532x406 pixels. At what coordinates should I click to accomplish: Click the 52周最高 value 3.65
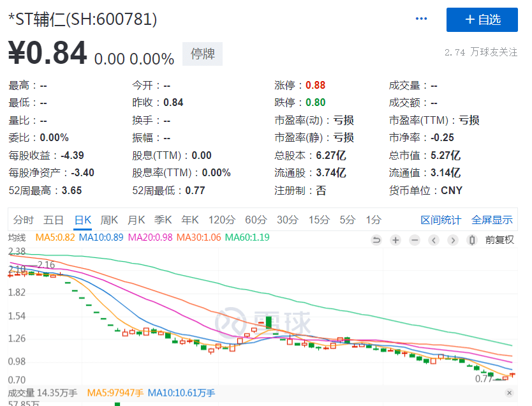coord(71,190)
